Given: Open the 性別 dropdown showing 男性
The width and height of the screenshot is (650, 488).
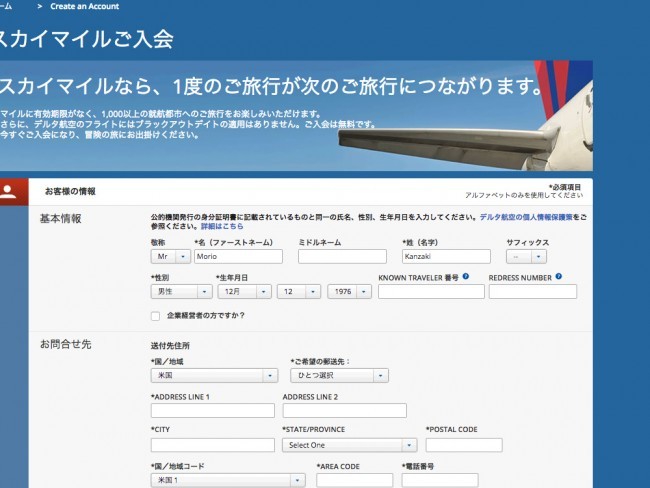Looking at the screenshot, I should pyautogui.click(x=182, y=292).
